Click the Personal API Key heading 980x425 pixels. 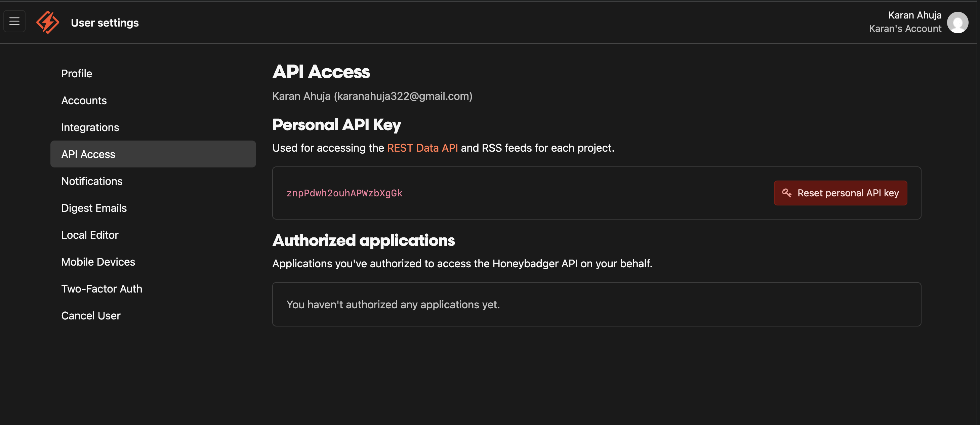coord(336,125)
